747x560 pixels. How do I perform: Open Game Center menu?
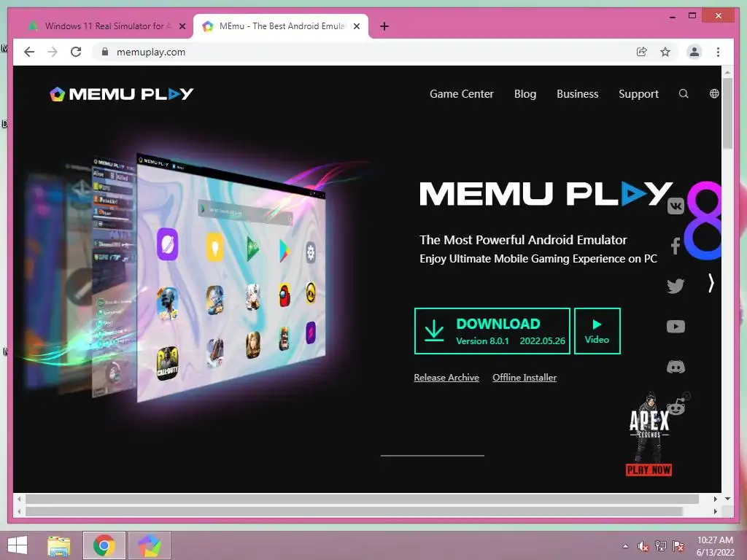(461, 94)
